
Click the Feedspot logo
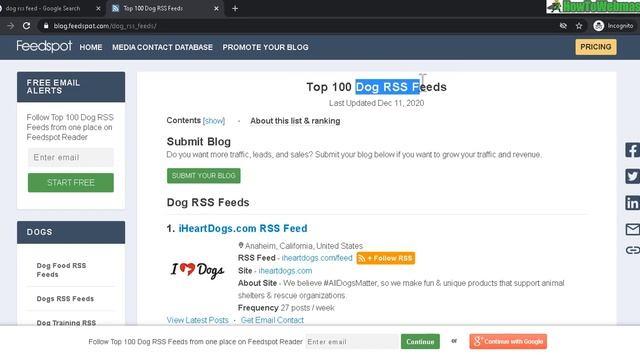tap(44, 47)
